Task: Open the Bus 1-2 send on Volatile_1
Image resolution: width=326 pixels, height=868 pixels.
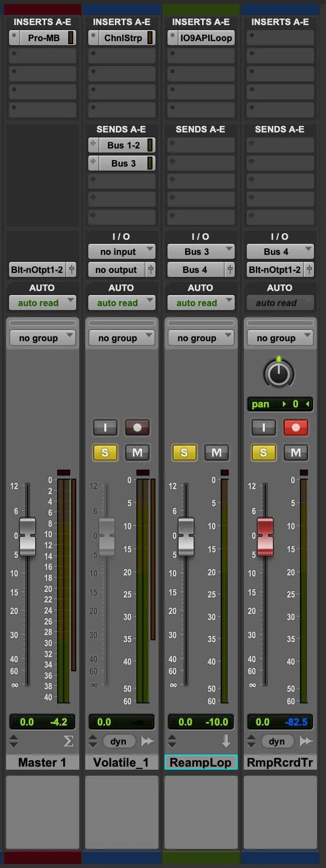Action: click(123, 145)
